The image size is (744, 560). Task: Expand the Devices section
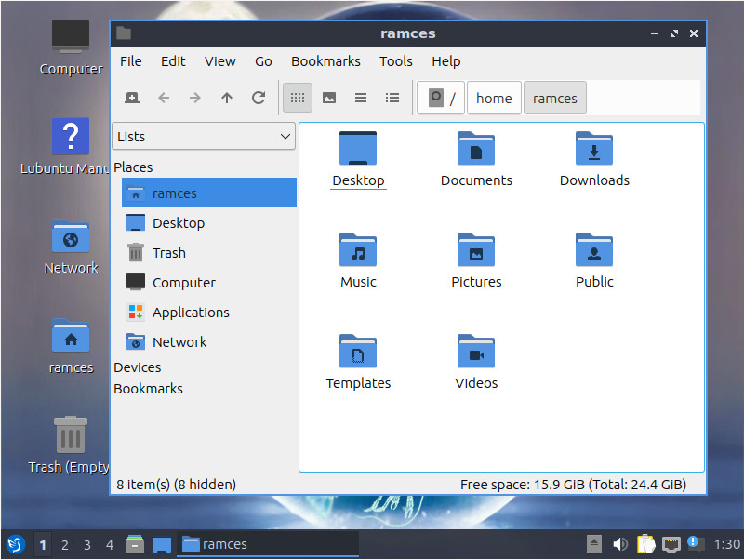137,367
